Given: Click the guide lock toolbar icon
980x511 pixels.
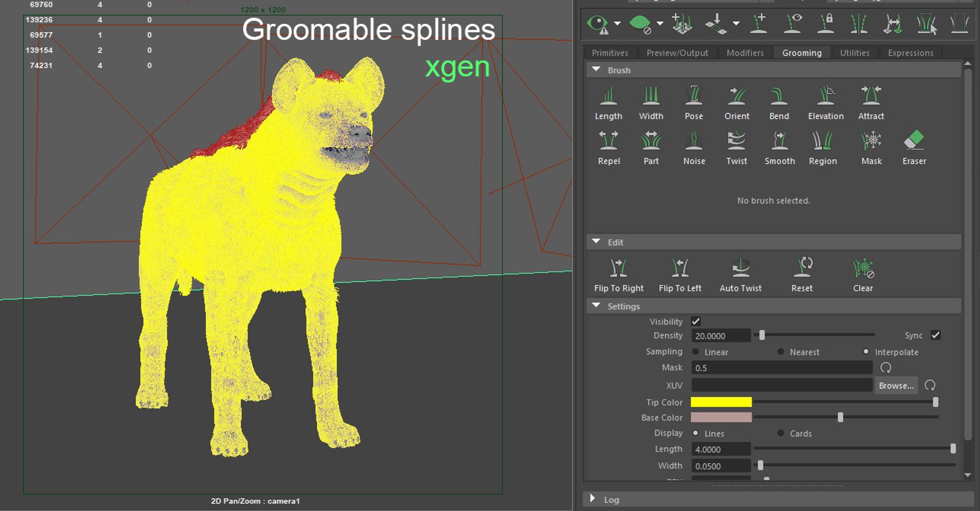Looking at the screenshot, I should click(x=825, y=23).
